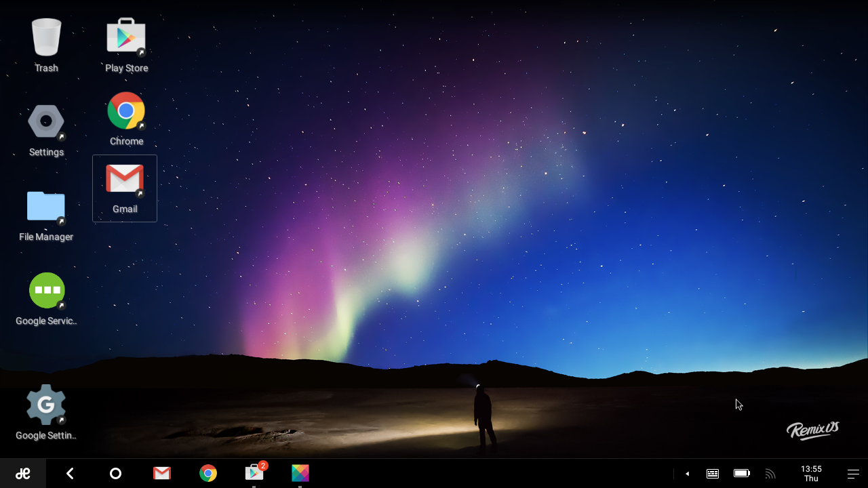Launch Chrome from the desktop shortcut

tap(126, 111)
